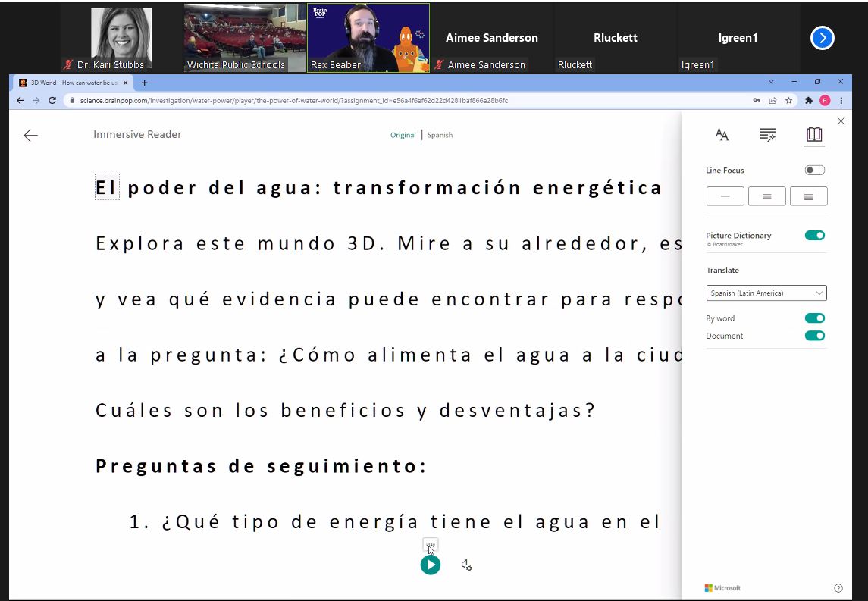Open Grammar Options icon
The width and height of the screenshot is (868, 601).
click(x=767, y=134)
